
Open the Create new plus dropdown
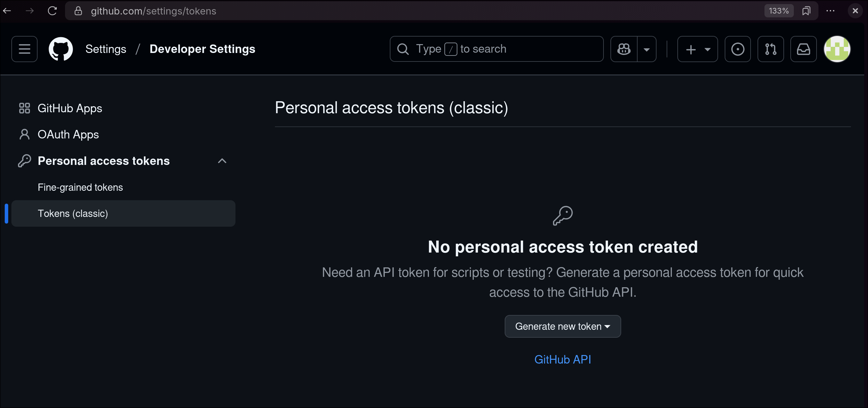click(698, 49)
